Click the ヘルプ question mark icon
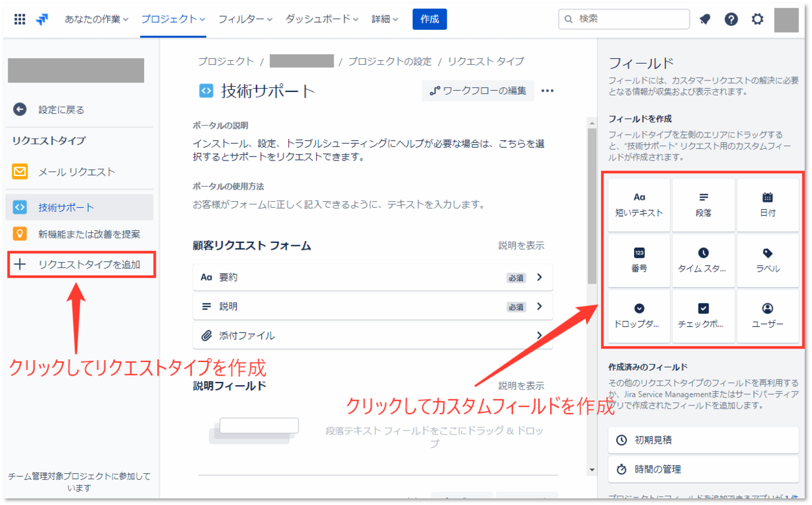This screenshot has height=505, width=812. point(731,19)
